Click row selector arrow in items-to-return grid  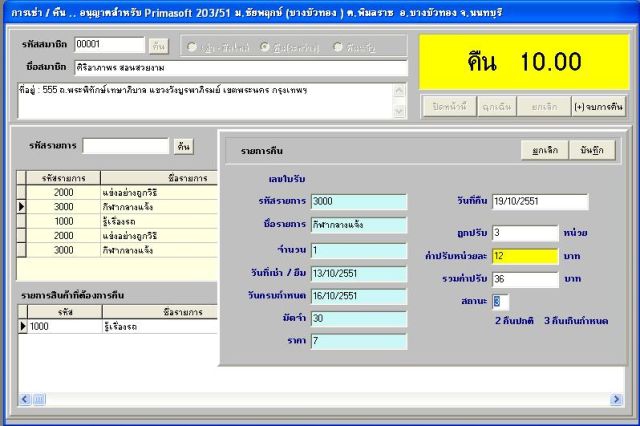point(22,326)
